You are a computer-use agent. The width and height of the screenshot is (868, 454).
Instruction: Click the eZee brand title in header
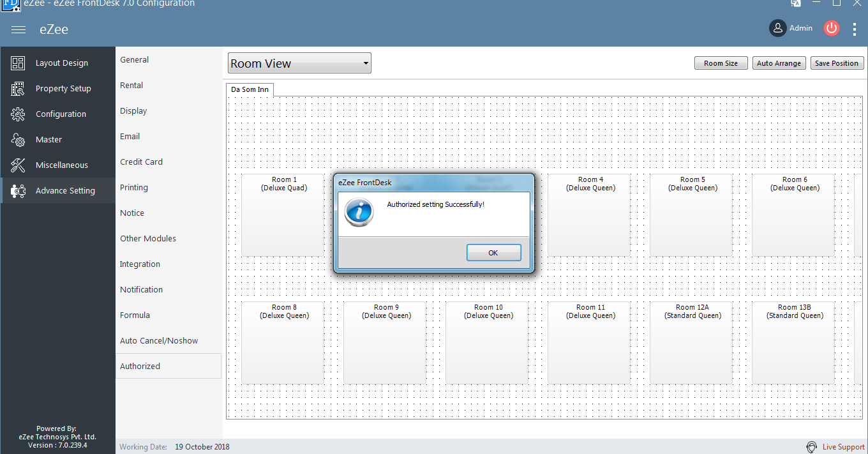pyautogui.click(x=54, y=29)
